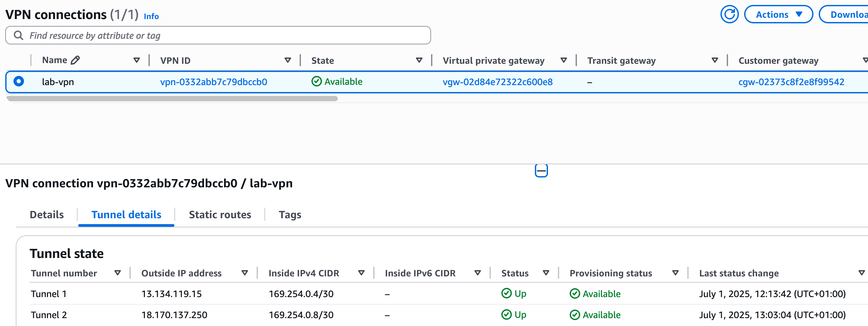
Task: Sort tunnel Status column arrow
Action: (546, 273)
